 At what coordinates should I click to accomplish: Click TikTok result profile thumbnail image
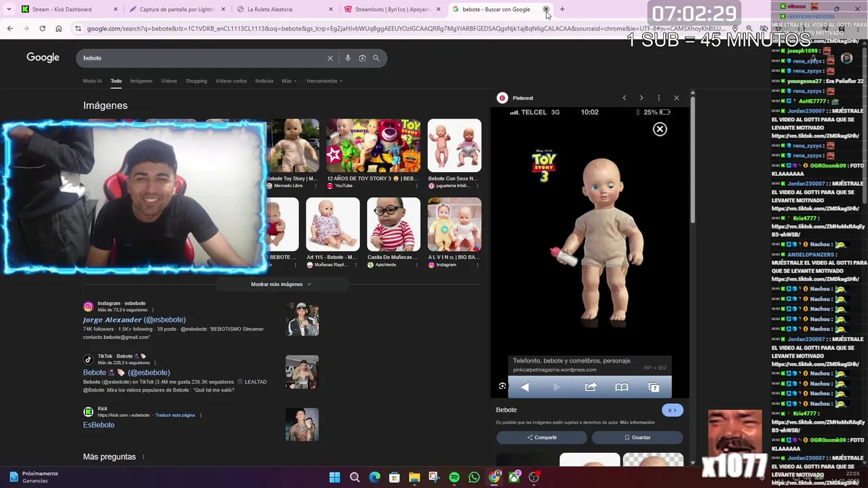tap(302, 372)
